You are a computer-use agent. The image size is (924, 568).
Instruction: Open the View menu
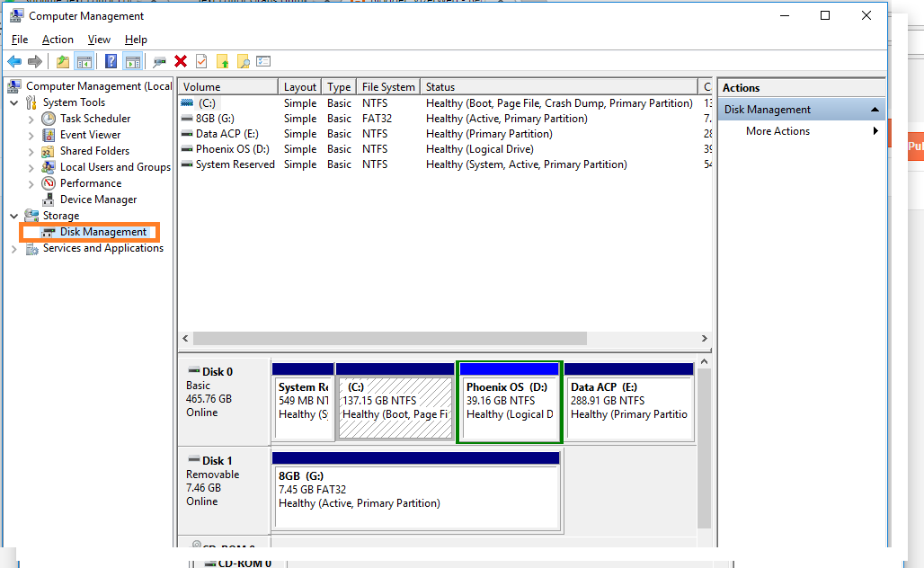coord(99,40)
